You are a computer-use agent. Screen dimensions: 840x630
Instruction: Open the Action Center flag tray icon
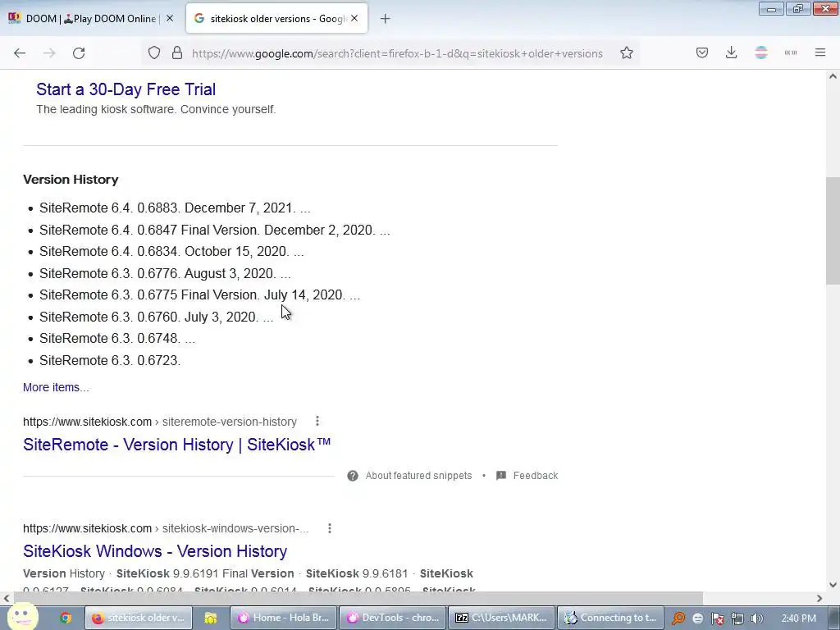[x=717, y=619]
